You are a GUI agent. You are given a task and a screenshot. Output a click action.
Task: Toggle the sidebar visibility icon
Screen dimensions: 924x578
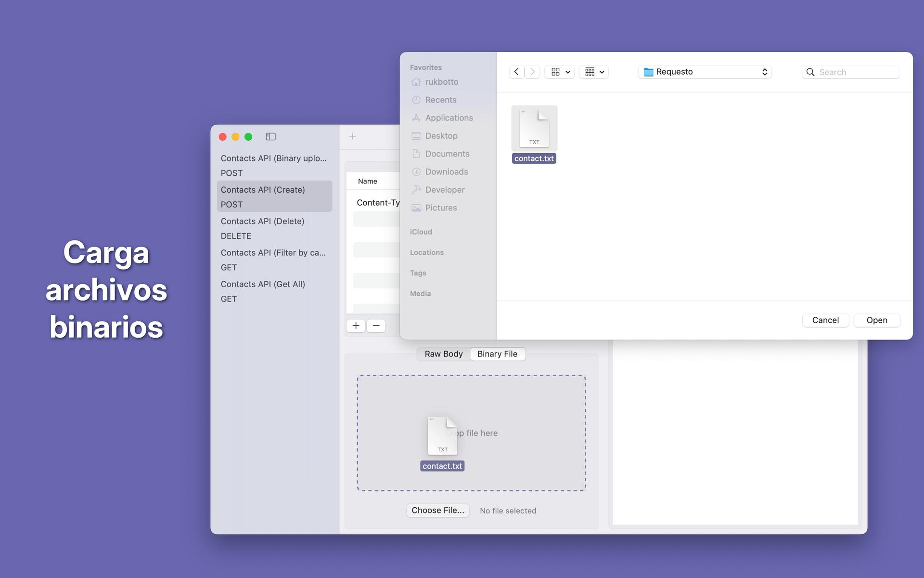270,137
